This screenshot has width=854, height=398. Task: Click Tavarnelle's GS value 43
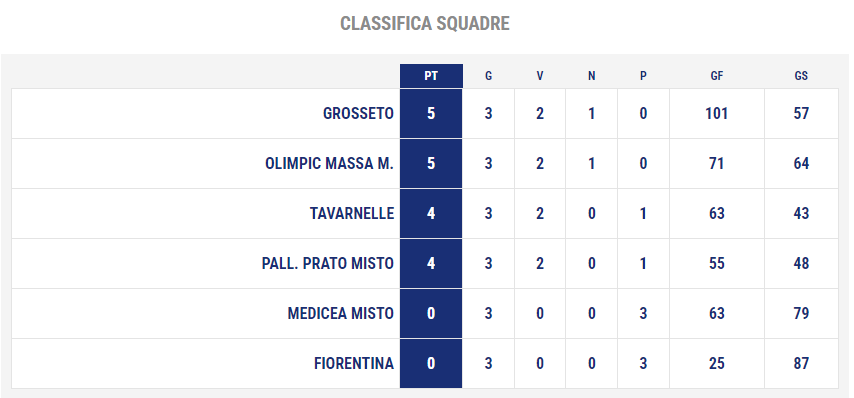801,213
